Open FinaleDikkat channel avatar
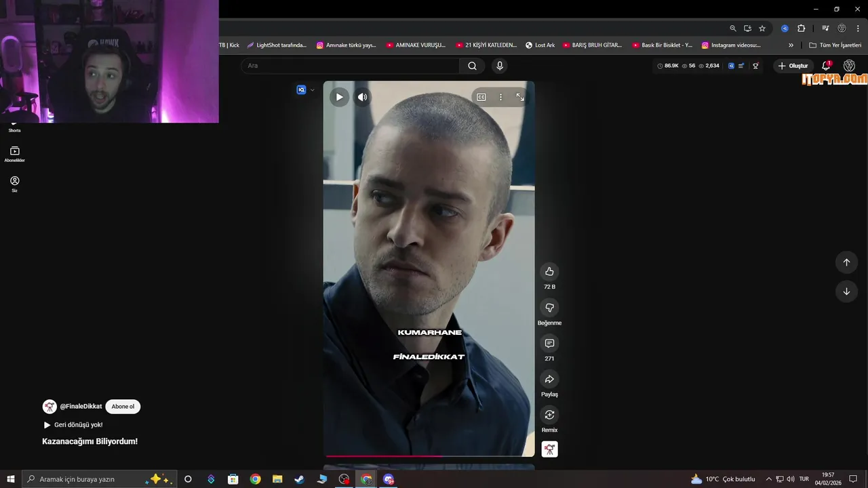Screen dimensions: 868x488 coord(50,407)
